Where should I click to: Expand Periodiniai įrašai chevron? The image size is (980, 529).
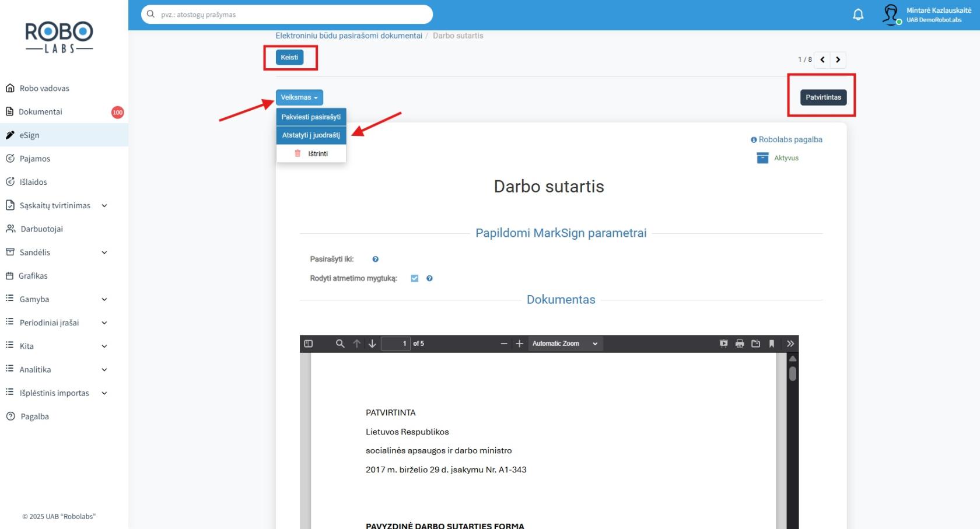point(104,323)
